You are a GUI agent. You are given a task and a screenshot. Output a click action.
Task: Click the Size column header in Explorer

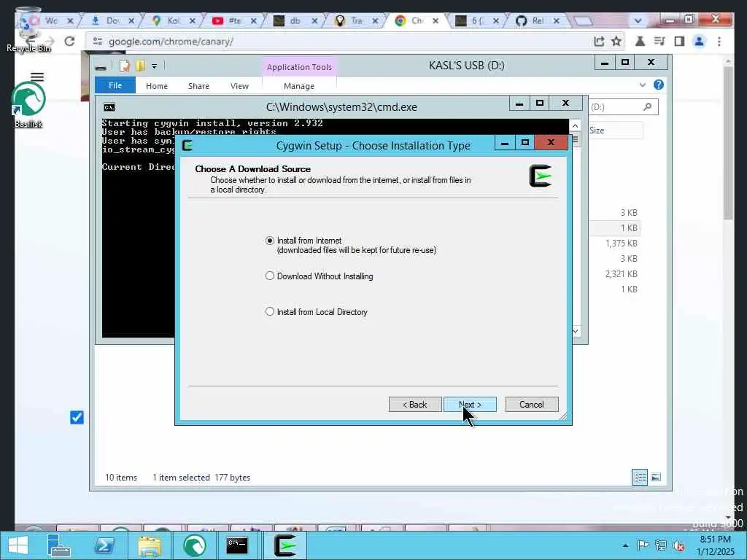(616, 131)
